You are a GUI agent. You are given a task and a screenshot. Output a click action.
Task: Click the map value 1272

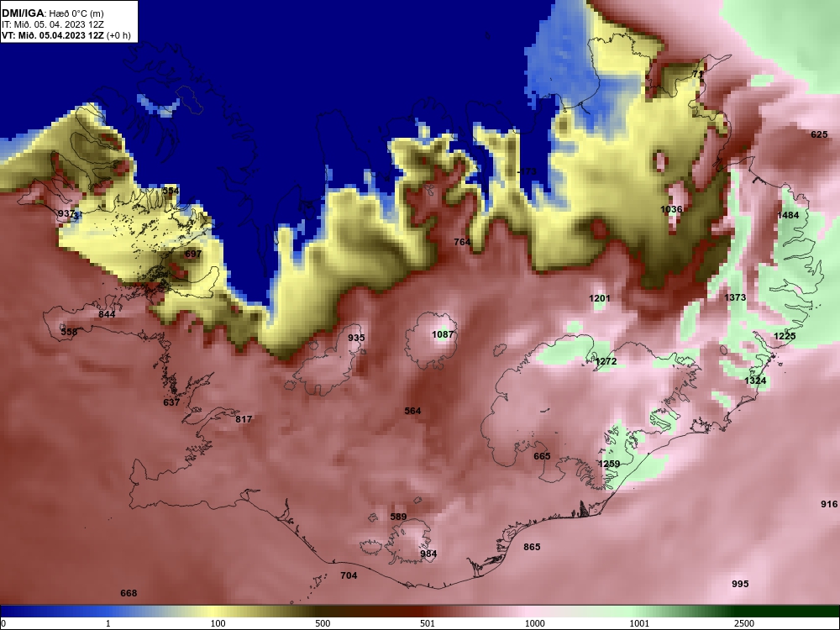pos(606,361)
